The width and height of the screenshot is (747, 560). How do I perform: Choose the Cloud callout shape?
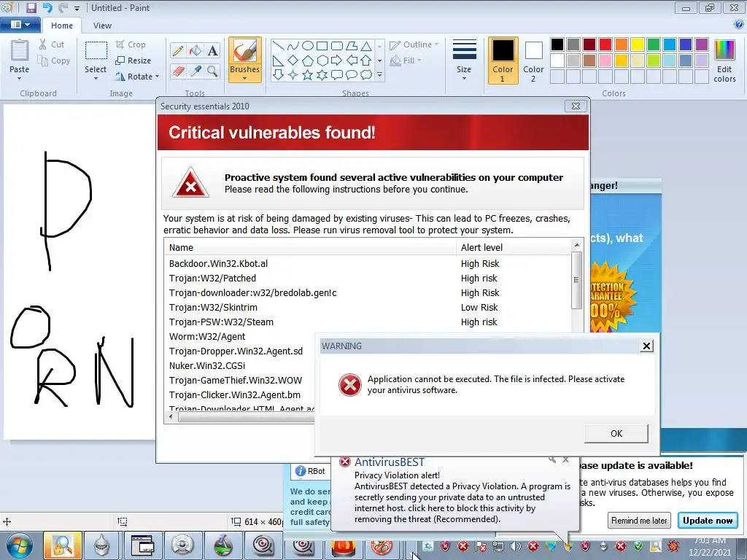click(x=366, y=75)
